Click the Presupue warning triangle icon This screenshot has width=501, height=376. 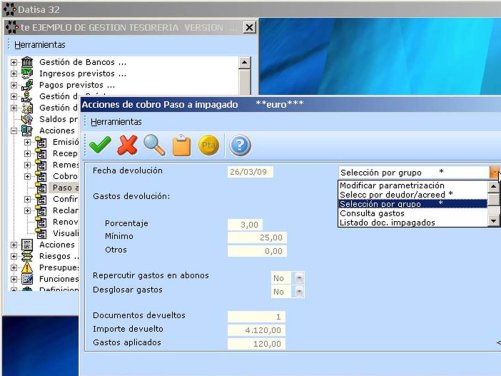pos(27,267)
